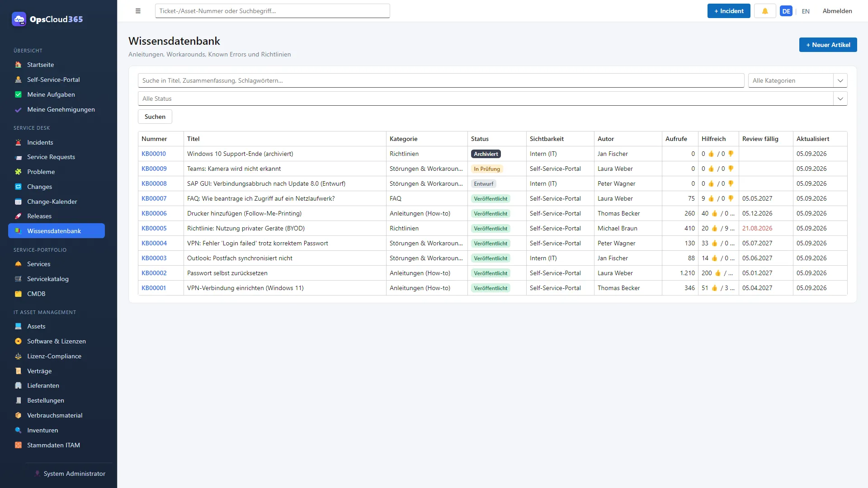Viewport: 868px width, 488px height.
Task: Click the Entwurf status badge
Action: [484, 183]
